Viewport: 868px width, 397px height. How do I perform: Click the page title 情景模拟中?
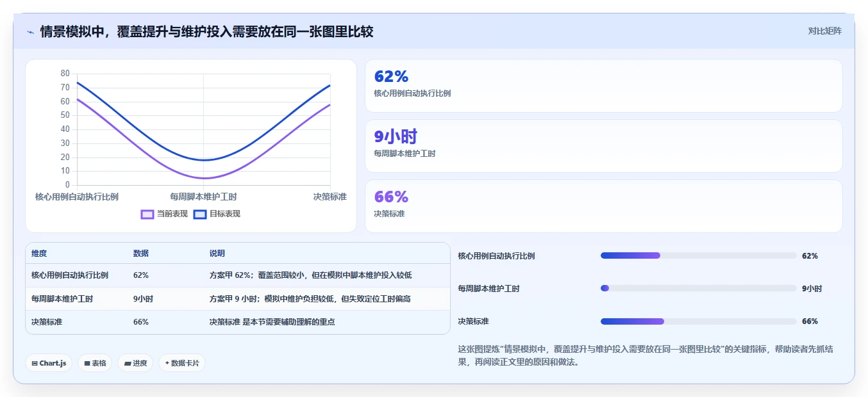tap(206, 31)
